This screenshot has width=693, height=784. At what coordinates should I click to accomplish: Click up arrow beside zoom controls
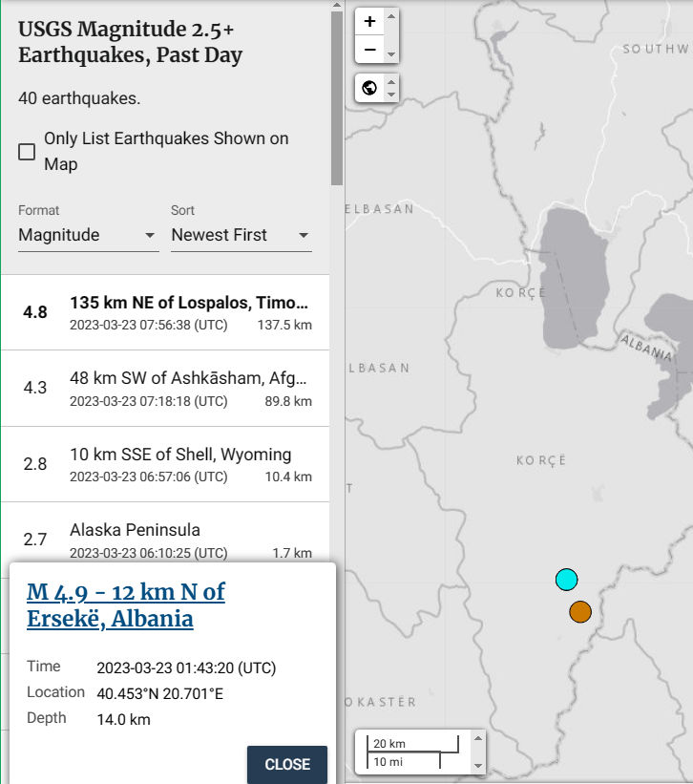click(x=390, y=16)
